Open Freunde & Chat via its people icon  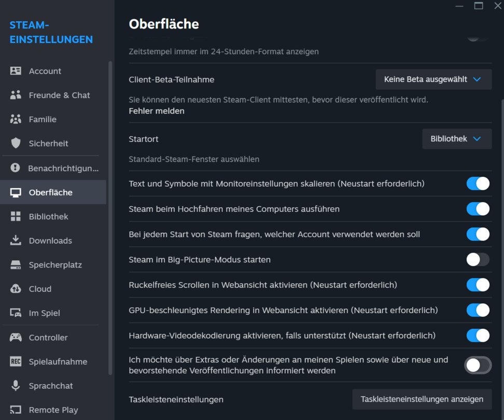click(x=16, y=95)
